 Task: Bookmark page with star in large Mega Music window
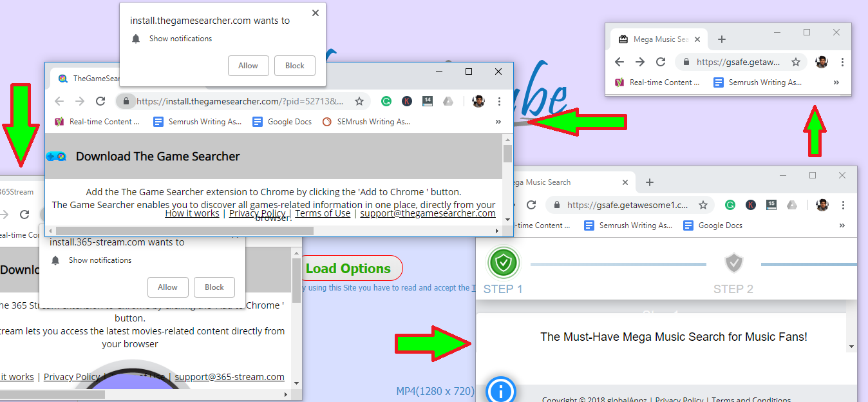click(x=703, y=205)
